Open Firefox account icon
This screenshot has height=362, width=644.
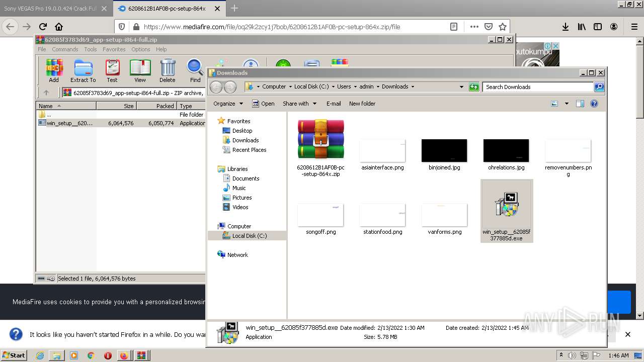coord(614,27)
